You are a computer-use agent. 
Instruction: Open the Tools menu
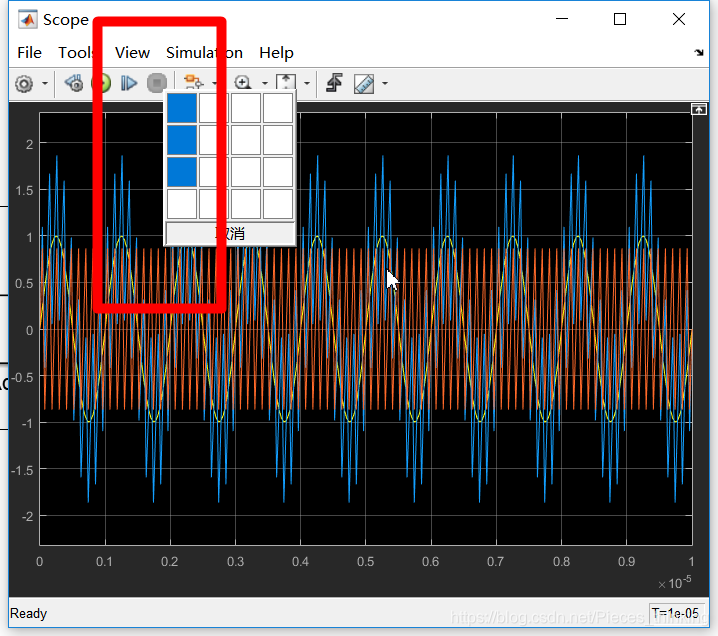click(x=77, y=53)
